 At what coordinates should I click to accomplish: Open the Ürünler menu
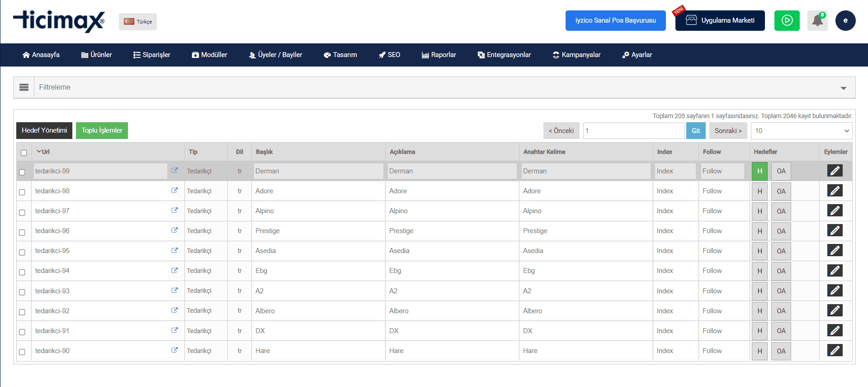[96, 55]
